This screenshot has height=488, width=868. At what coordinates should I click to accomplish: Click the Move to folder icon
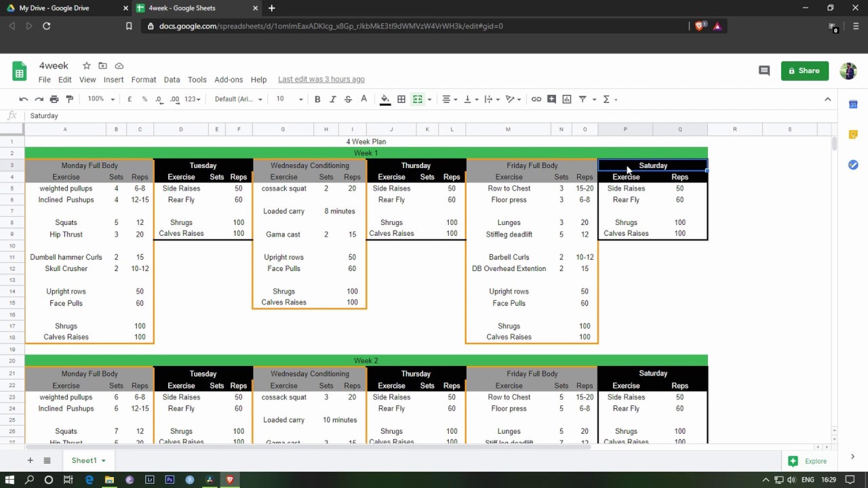[x=102, y=66]
